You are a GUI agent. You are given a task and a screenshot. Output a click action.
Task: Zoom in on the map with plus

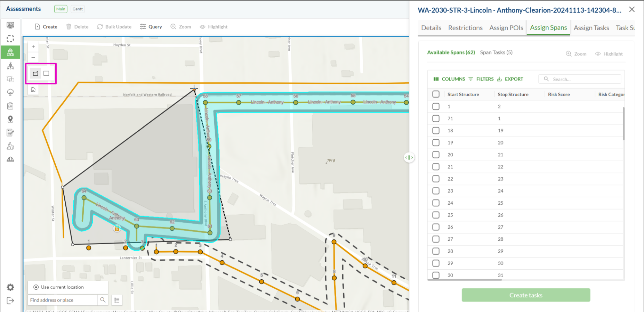point(33,47)
